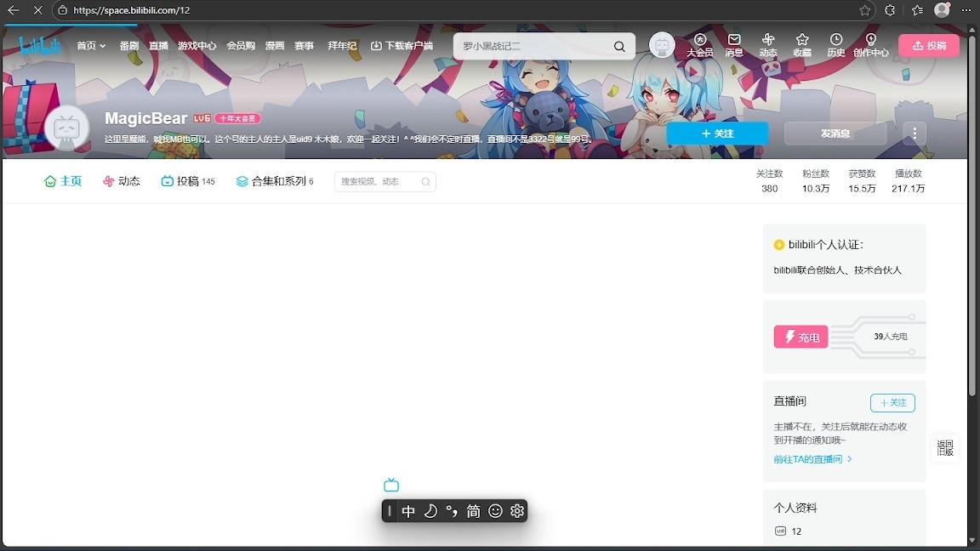980x551 pixels.
Task: Click browser back arrow
Action: point(13,10)
